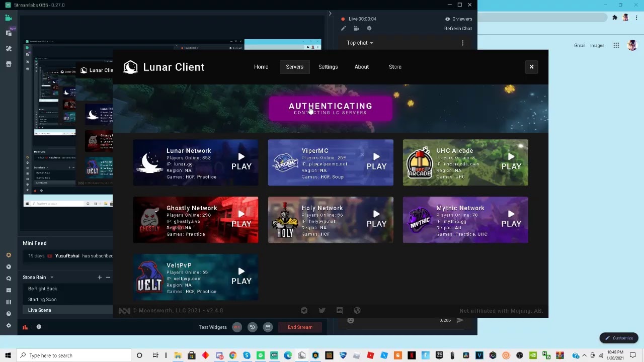Open Streamlabs Editor camera icon in sidebar
Viewport: 644px width, 362px height.
[9, 18]
